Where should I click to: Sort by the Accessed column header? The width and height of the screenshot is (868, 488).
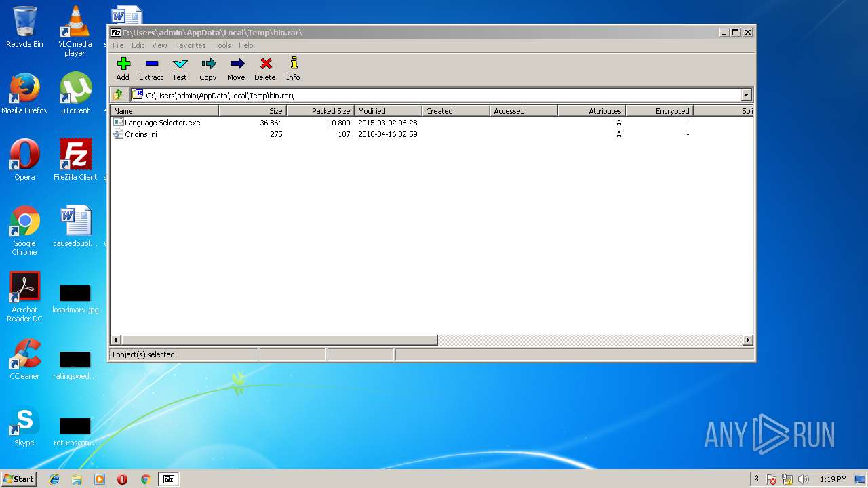pyautogui.click(x=524, y=110)
